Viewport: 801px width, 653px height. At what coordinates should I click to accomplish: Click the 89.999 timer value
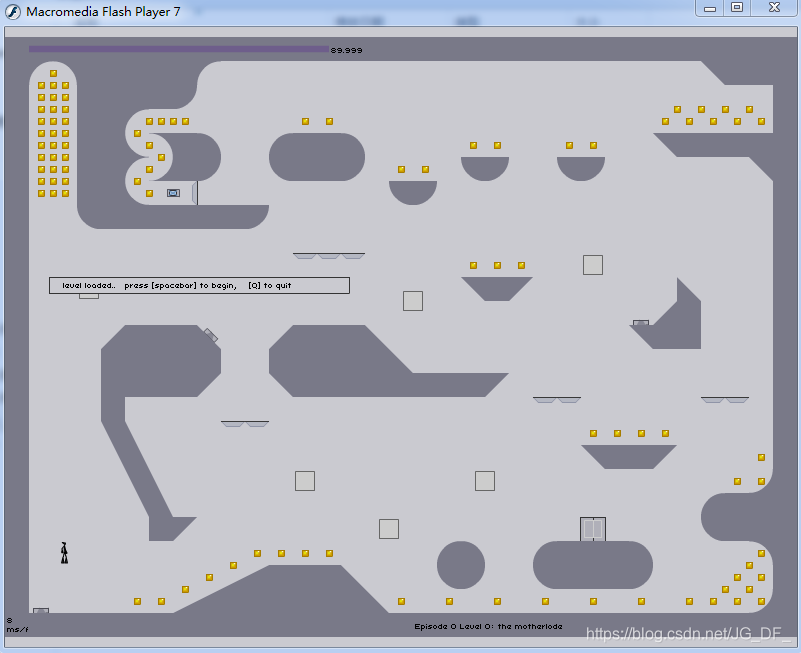pyautogui.click(x=346, y=50)
